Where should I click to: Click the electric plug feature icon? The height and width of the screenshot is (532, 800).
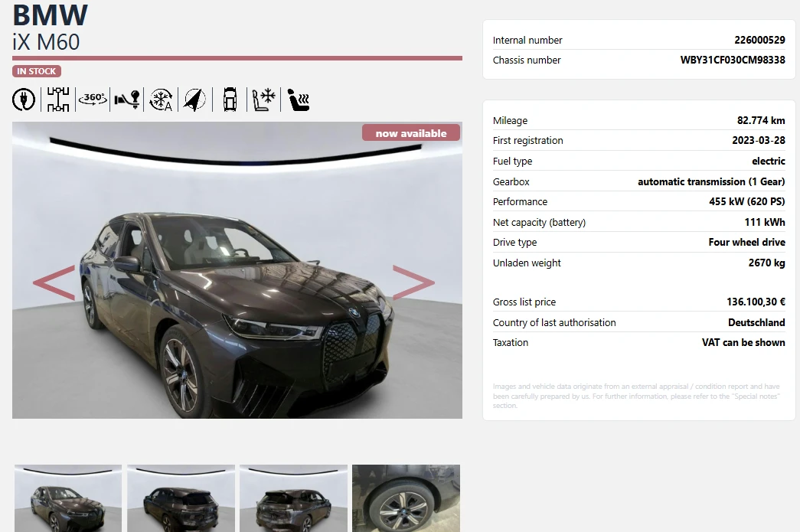point(24,100)
